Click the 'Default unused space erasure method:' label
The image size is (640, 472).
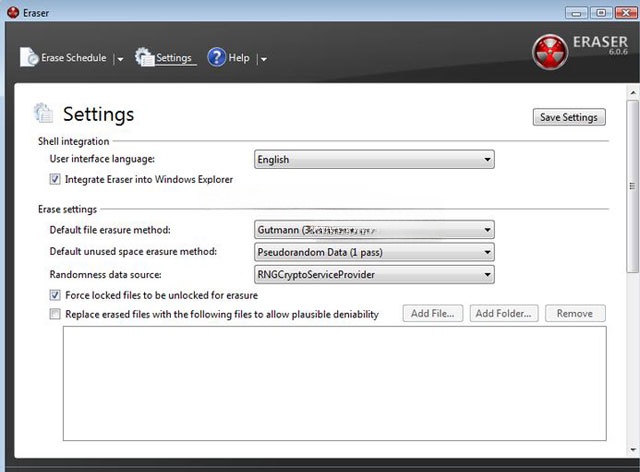(x=133, y=251)
